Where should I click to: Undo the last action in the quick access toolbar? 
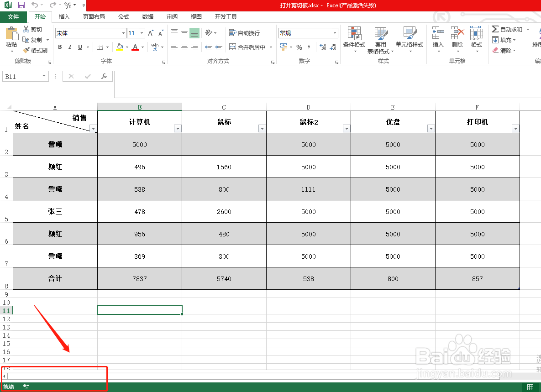(x=35, y=5)
